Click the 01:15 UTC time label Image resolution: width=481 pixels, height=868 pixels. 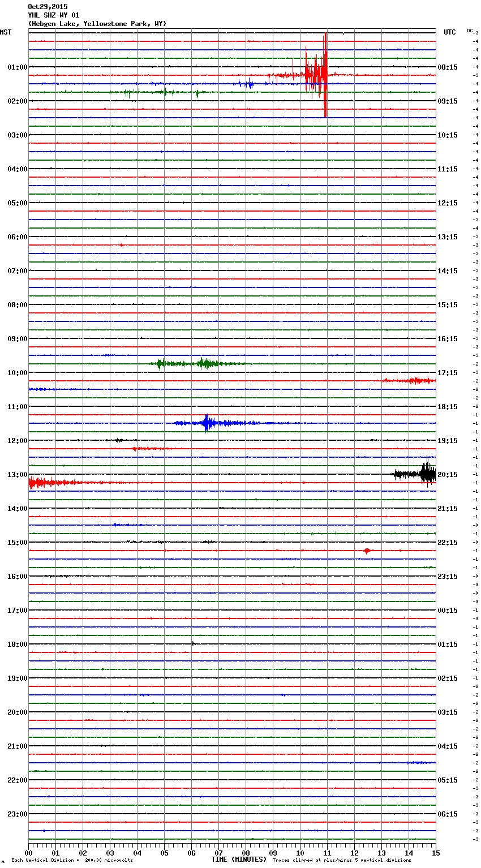click(448, 644)
